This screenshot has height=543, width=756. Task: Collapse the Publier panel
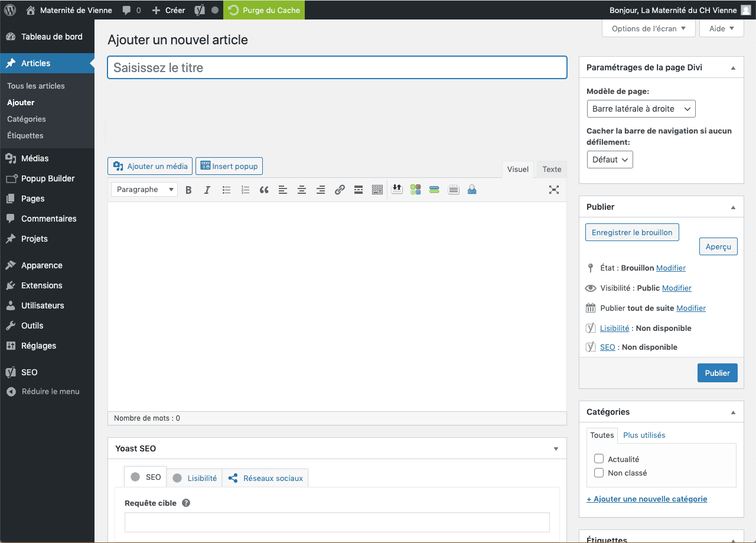pyautogui.click(x=733, y=207)
